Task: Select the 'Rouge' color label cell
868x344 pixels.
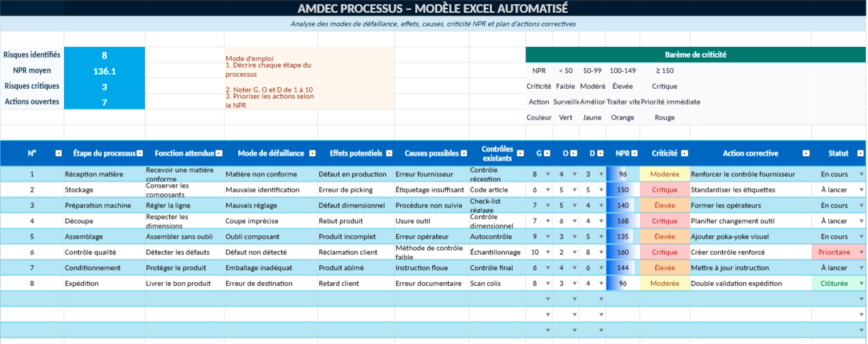Action: point(665,117)
